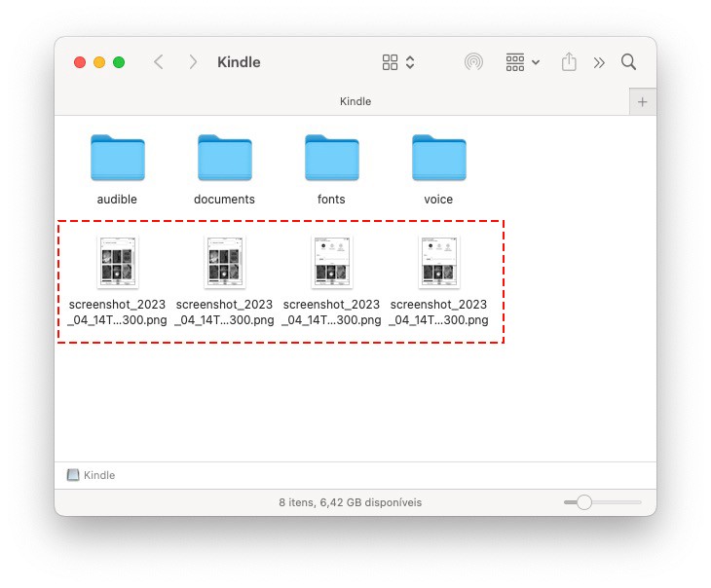
Task: Select the Kindle tab
Action: click(355, 101)
